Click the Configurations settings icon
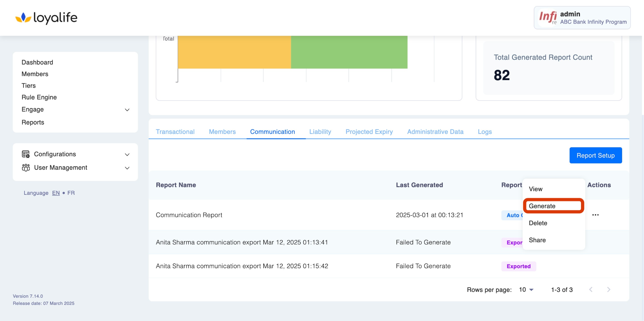This screenshot has width=644, height=321. pos(26,154)
